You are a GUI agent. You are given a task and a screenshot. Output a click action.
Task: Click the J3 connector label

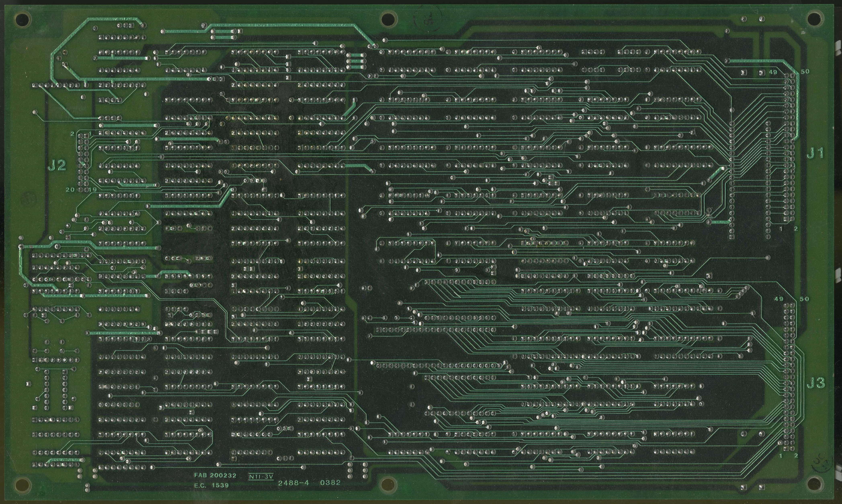click(815, 383)
